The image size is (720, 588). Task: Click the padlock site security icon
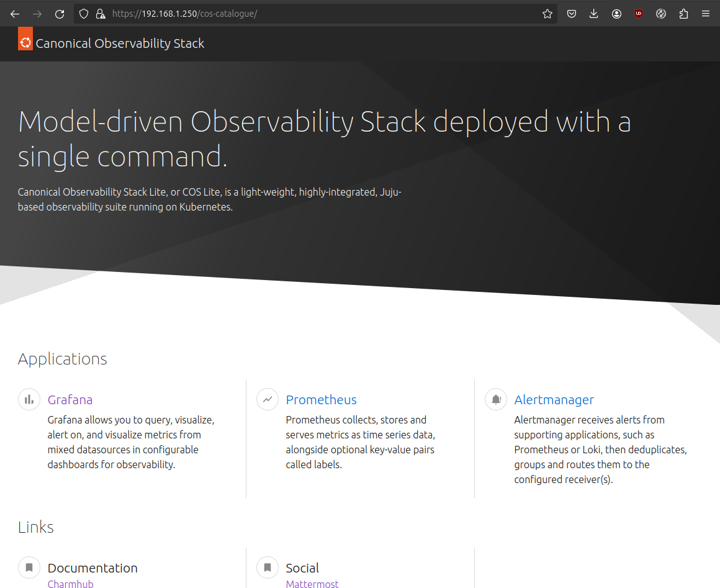[100, 14]
